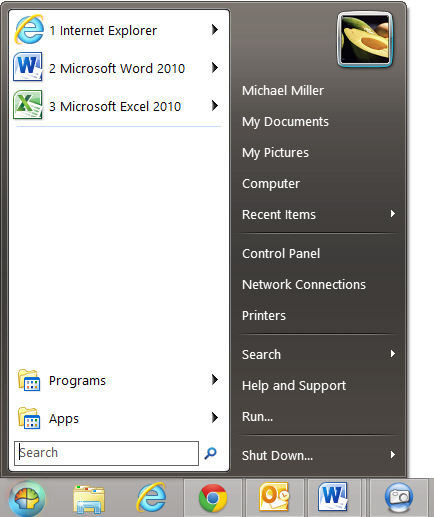Image resolution: width=434 pixels, height=517 pixels.
Task: Select Help and Support
Action: click(x=294, y=386)
